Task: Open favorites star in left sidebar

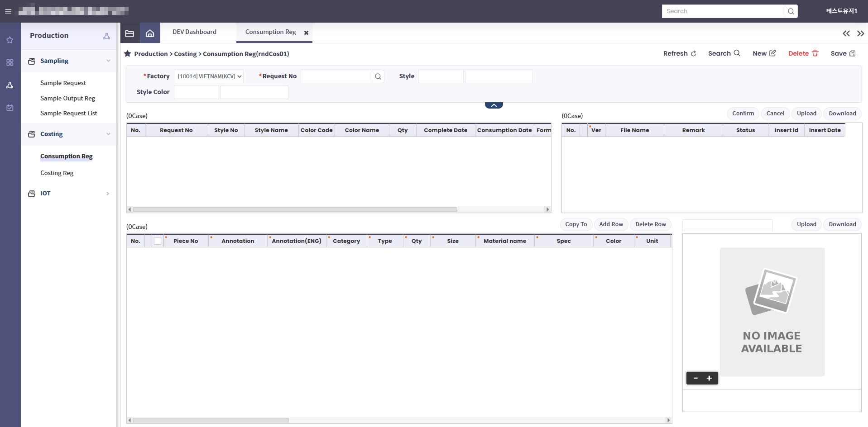Action: [10, 40]
